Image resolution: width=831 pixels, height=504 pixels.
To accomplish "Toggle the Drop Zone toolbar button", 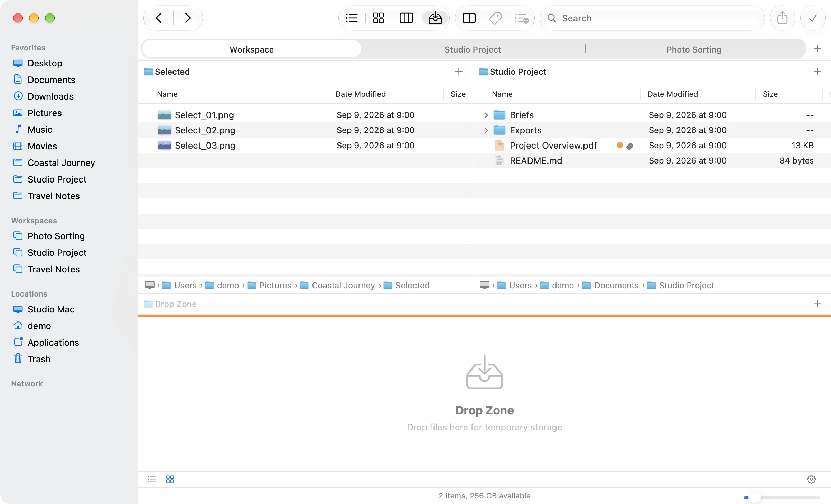I will tap(435, 18).
